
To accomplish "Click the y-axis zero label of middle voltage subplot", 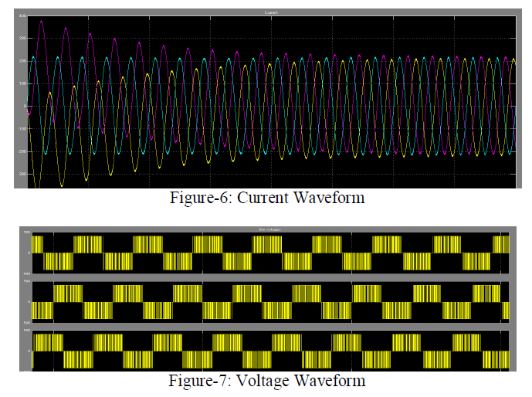I will coord(29,301).
